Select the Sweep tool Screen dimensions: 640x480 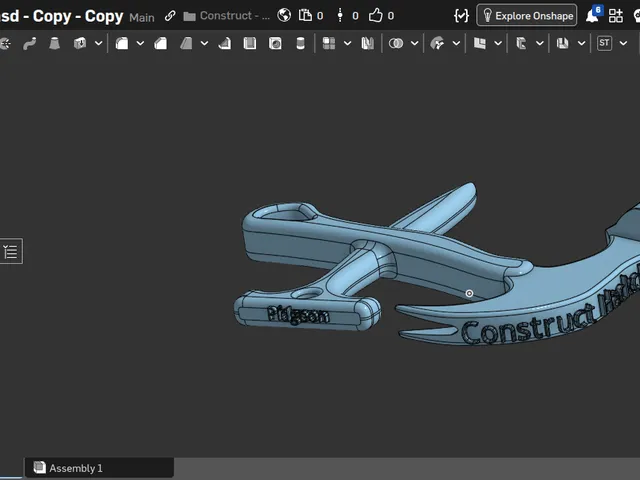pos(30,43)
